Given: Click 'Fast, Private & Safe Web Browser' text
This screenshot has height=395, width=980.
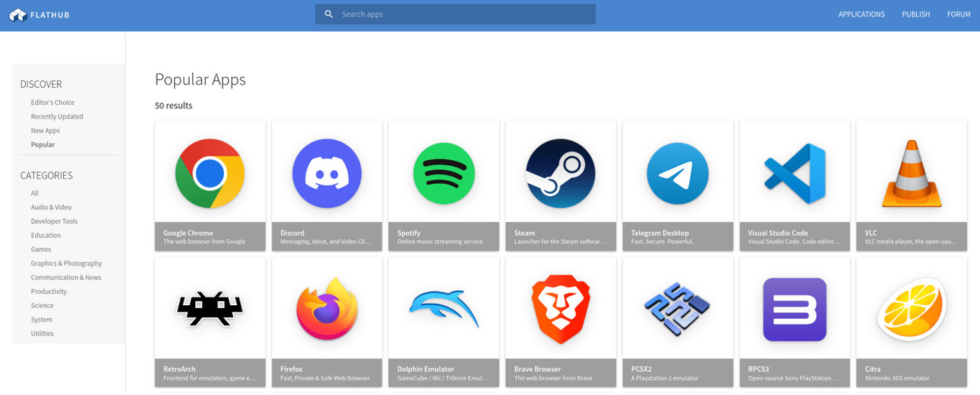Looking at the screenshot, I should pos(325,378).
